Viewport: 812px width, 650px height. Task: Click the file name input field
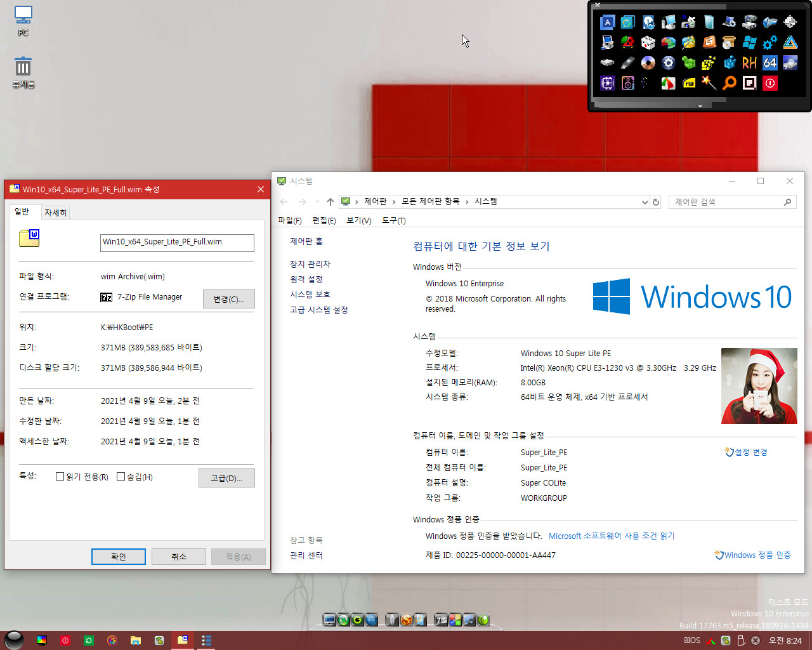(177, 242)
